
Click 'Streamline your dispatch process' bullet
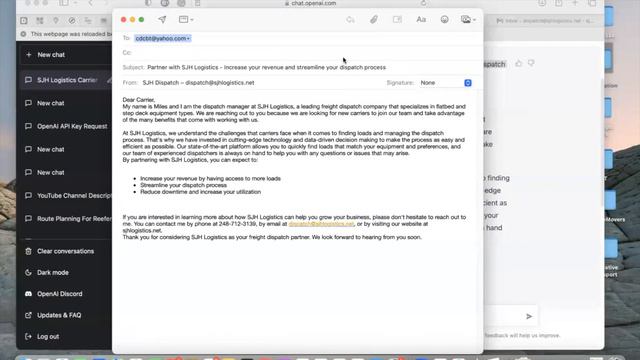pyautogui.click(x=183, y=185)
